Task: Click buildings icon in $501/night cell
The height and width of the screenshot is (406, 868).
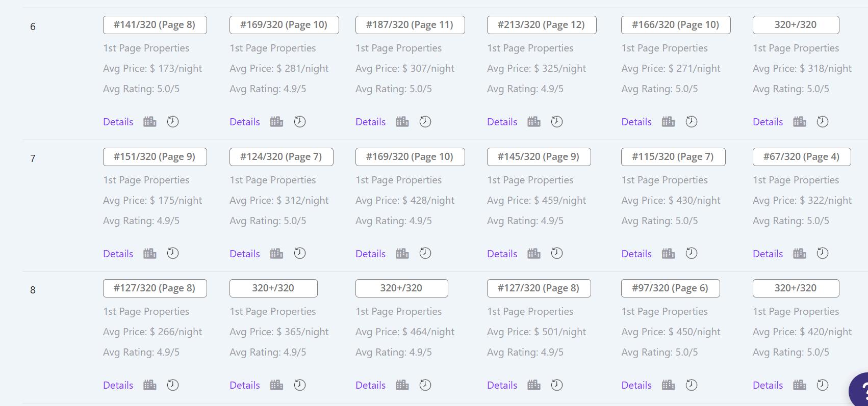Action: [x=534, y=385]
